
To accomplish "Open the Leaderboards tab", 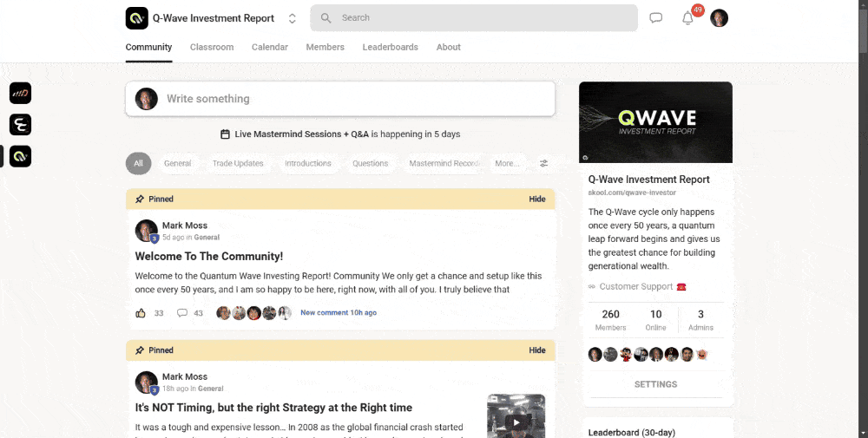I will point(391,47).
